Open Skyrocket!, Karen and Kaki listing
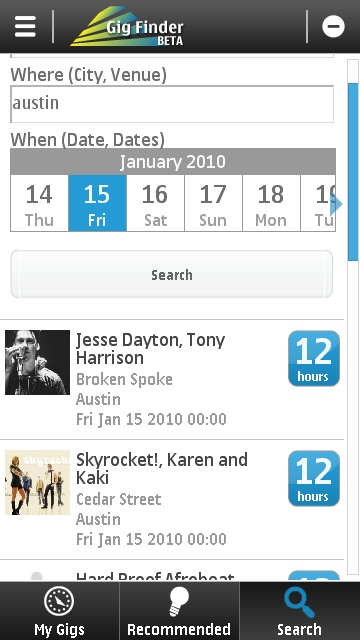The image size is (360, 640). pos(172,500)
